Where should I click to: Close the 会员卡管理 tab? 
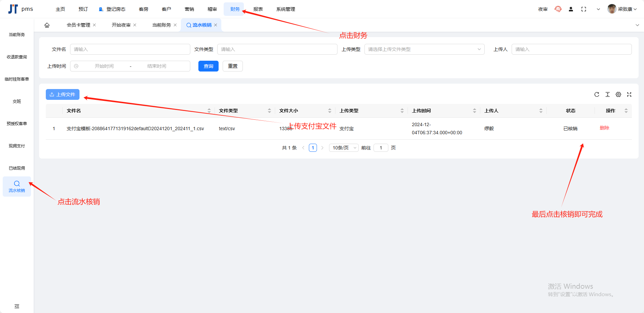tap(94, 25)
